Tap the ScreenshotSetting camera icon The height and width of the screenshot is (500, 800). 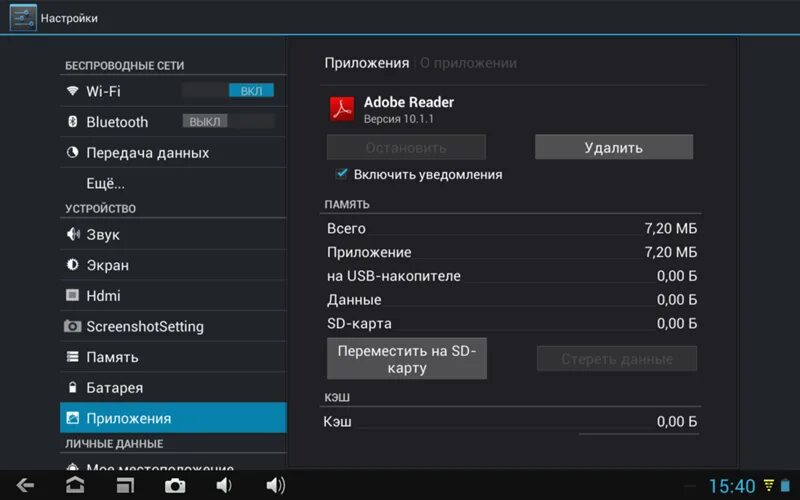click(x=72, y=326)
